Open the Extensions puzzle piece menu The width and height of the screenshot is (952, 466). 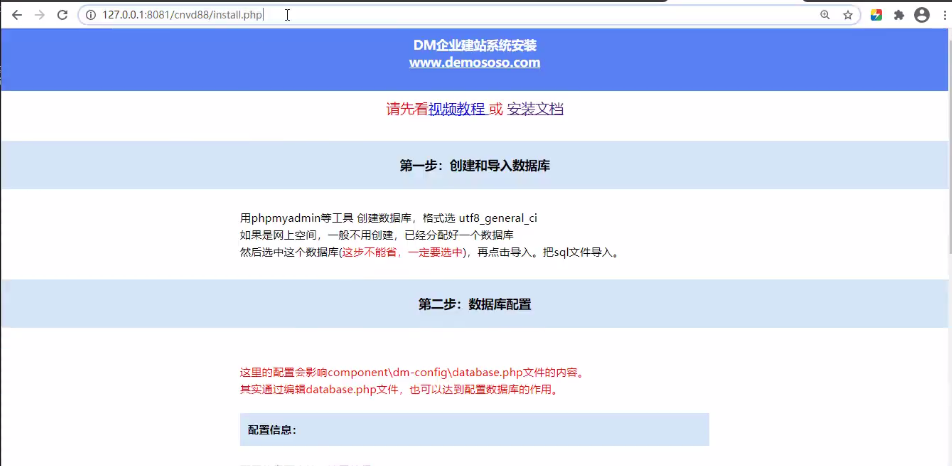click(x=899, y=15)
